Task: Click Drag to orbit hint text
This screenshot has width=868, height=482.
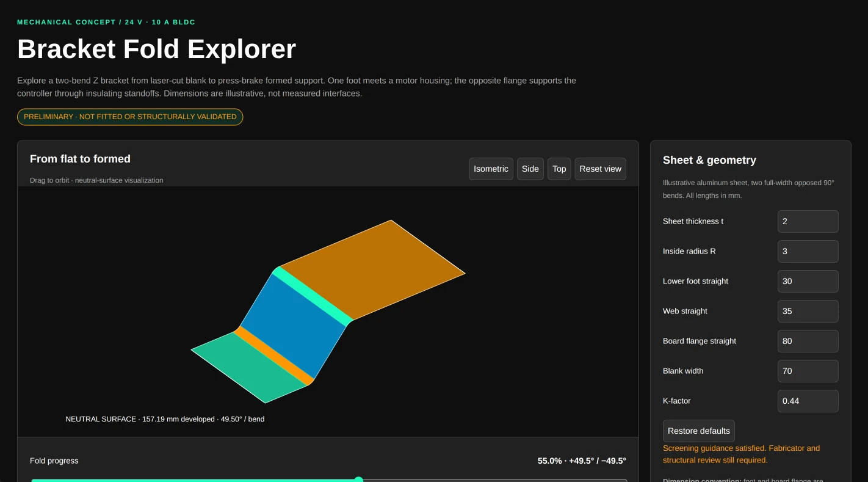Action: coord(96,180)
